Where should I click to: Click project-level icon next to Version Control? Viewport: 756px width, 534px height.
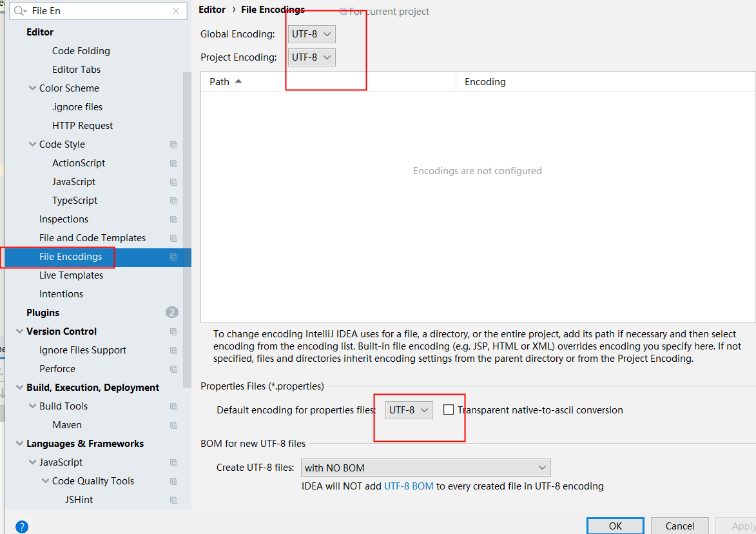[x=173, y=332]
